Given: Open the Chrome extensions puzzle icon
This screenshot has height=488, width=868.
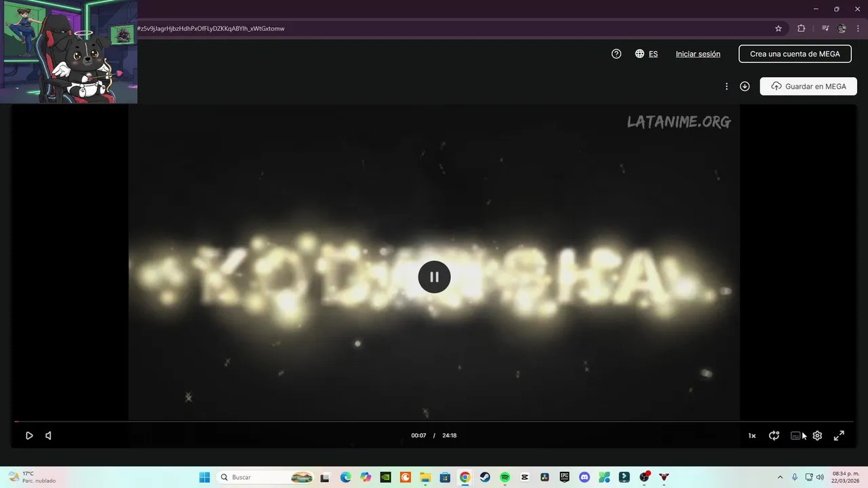Looking at the screenshot, I should (x=801, y=28).
